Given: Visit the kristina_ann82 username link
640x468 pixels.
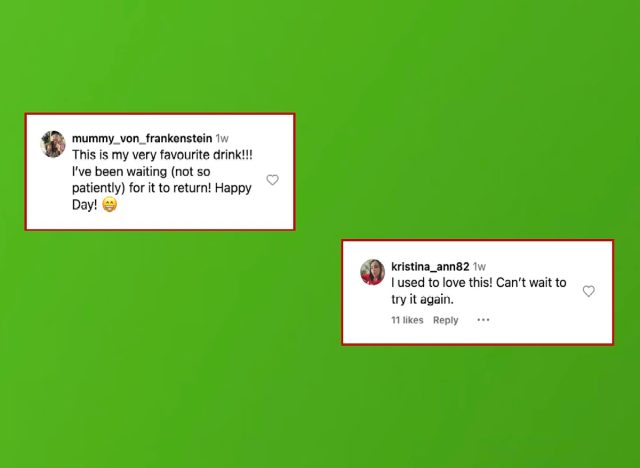Looking at the screenshot, I should 430,266.
